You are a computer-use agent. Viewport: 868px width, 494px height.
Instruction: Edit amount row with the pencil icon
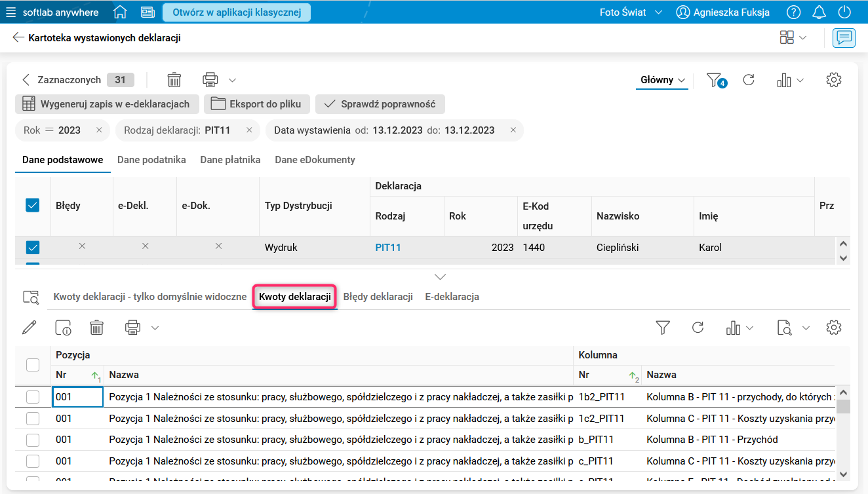(x=30, y=328)
